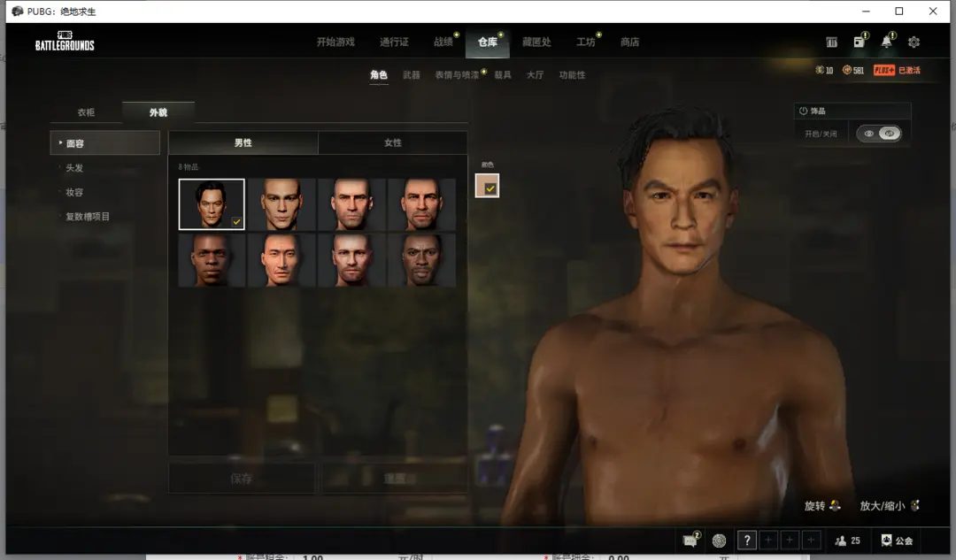Open the 工坊 menu tab
Viewport: 956px width, 560px height.
tap(585, 42)
